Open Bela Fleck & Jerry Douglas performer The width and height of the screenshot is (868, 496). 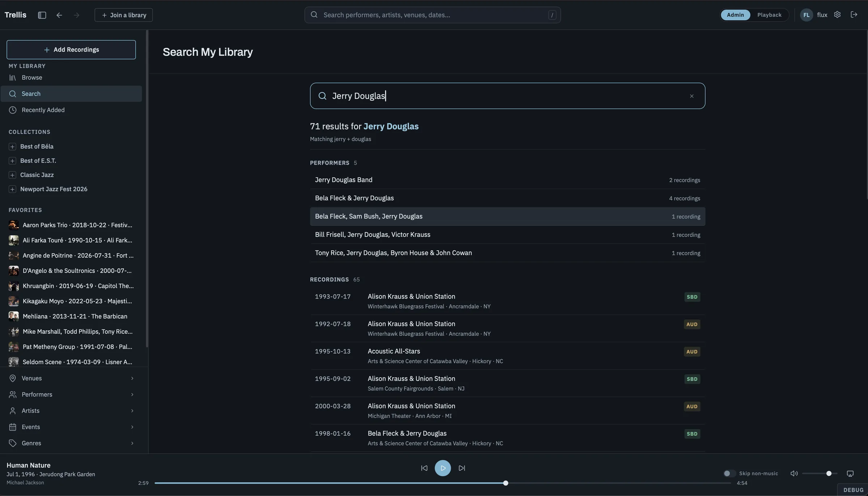(x=507, y=198)
